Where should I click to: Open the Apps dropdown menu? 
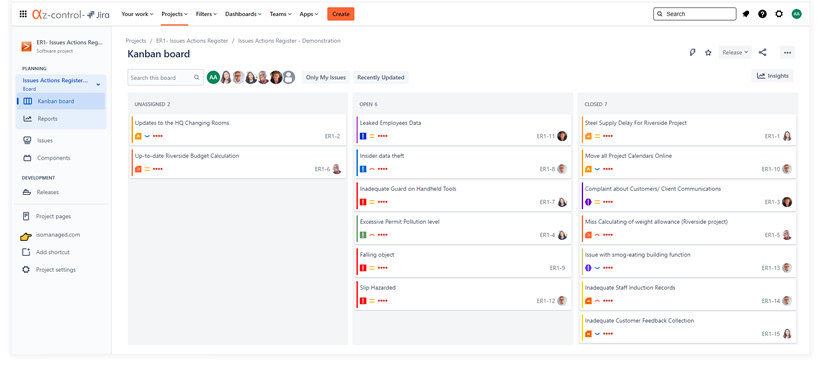pos(309,14)
